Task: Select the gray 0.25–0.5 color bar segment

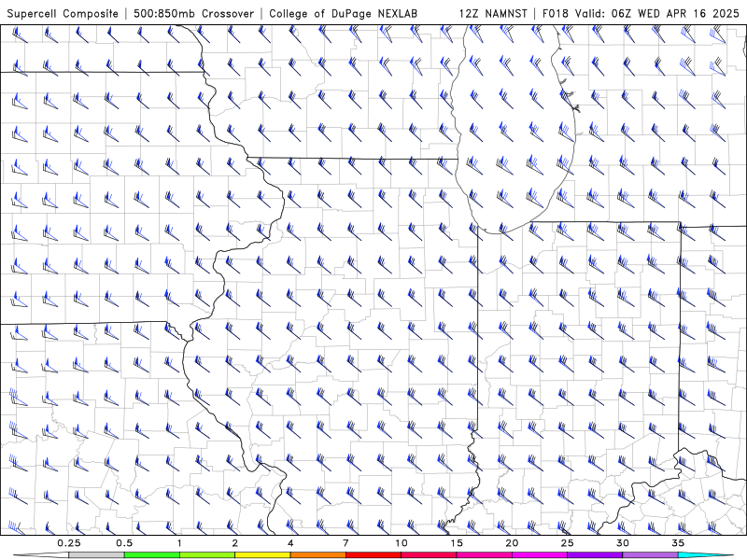Action: tap(96, 555)
